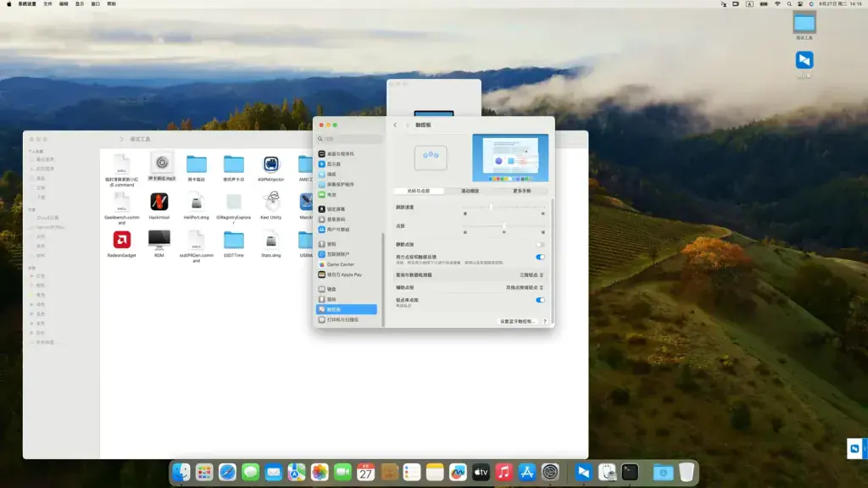The height and width of the screenshot is (488, 868).
Task: Click the 设置蓝牙触控板… button
Action: coord(518,321)
